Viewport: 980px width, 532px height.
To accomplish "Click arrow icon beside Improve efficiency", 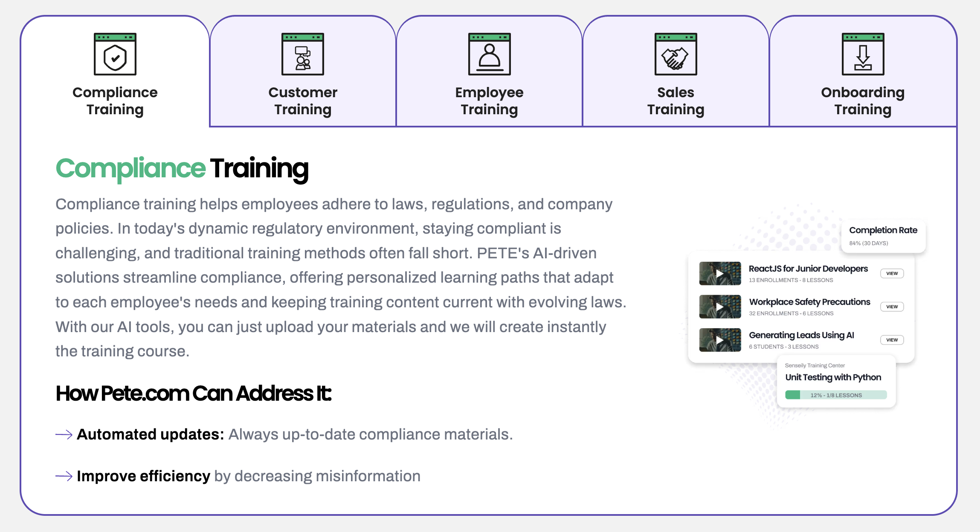I will pos(64,476).
